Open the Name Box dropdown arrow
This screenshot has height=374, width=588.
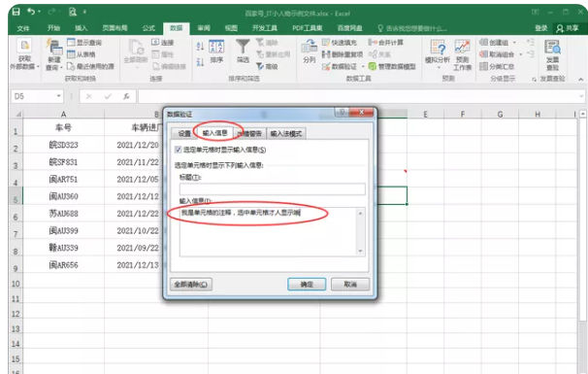[58, 96]
